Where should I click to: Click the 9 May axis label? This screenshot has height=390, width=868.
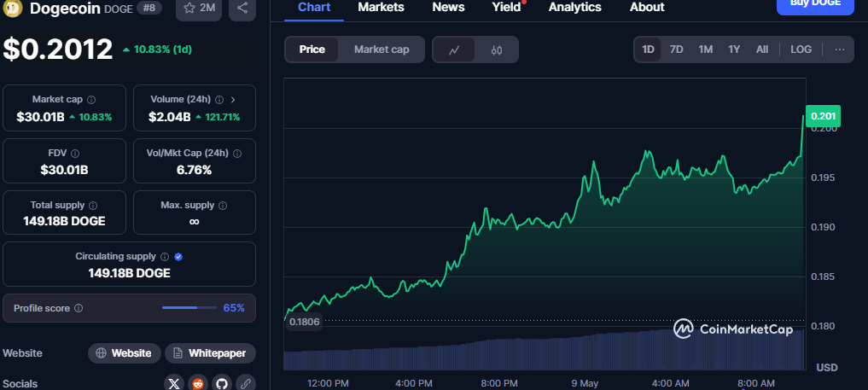coord(585,383)
